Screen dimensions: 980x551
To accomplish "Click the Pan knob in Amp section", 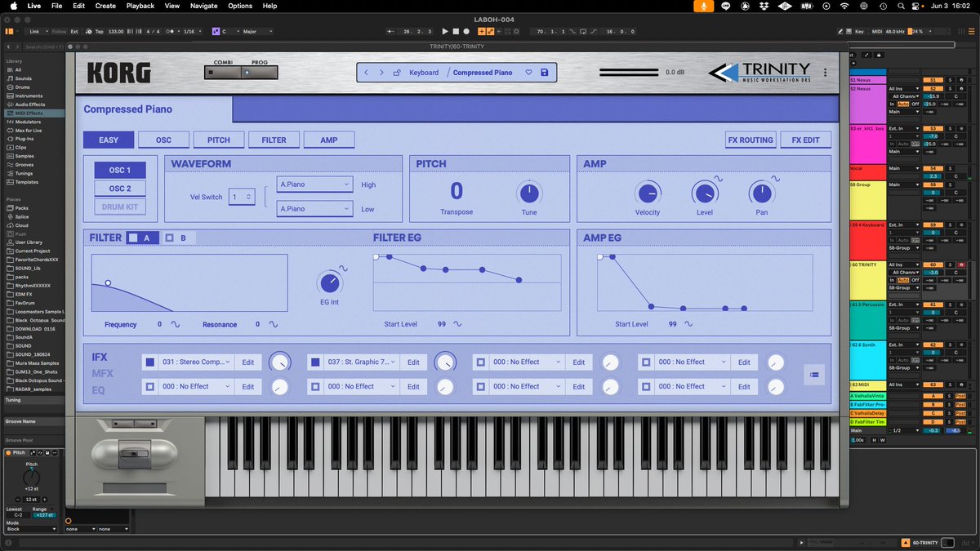I will 762,193.
